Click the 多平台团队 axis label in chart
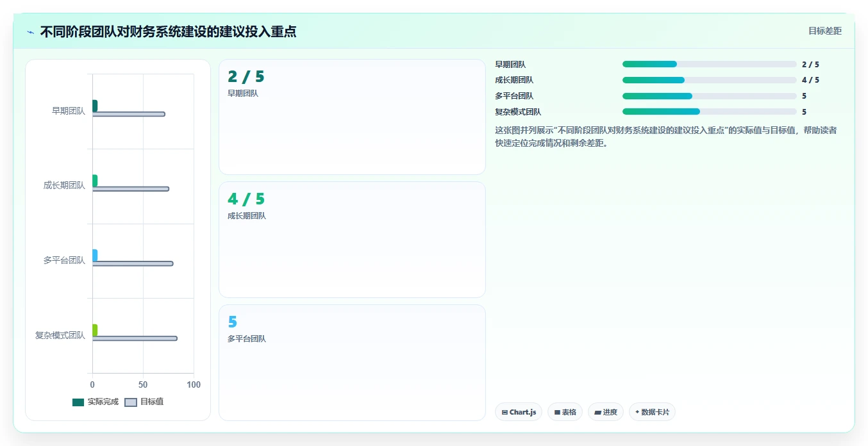Viewport: 868px width, 446px height. tap(64, 260)
